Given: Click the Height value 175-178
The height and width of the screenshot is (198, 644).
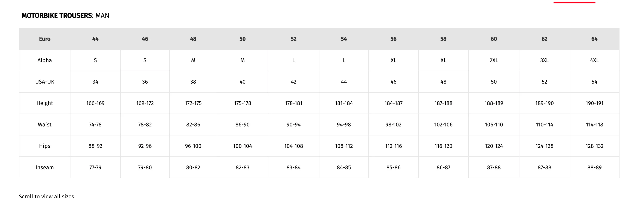Looking at the screenshot, I should click(x=242, y=103).
